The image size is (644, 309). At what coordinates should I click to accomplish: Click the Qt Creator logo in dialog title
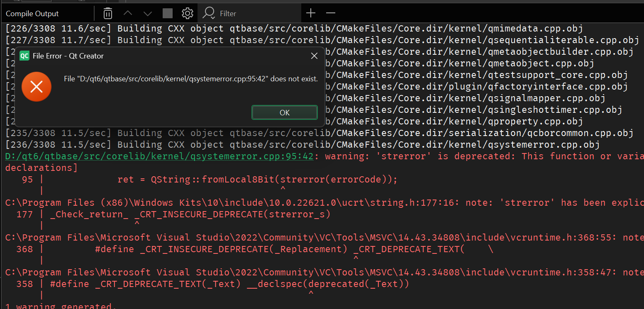[x=24, y=56]
